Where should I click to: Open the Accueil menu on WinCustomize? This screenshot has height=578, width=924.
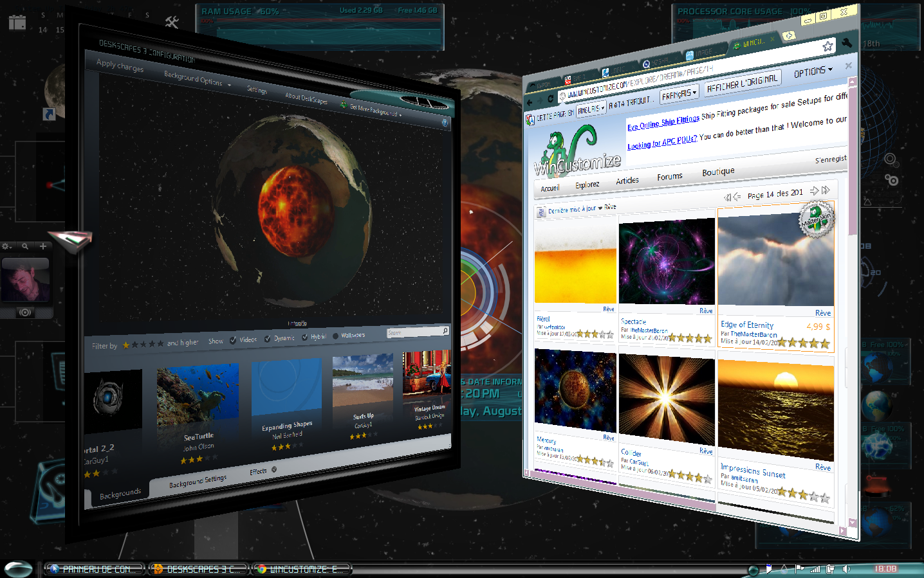tap(550, 188)
